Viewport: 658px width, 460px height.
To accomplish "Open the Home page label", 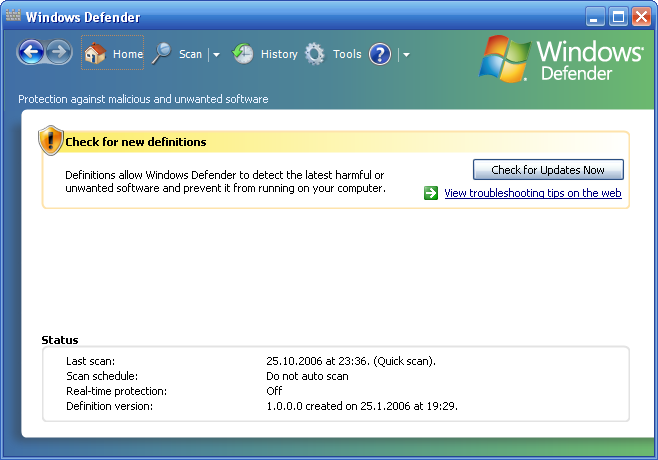I will [x=128, y=54].
